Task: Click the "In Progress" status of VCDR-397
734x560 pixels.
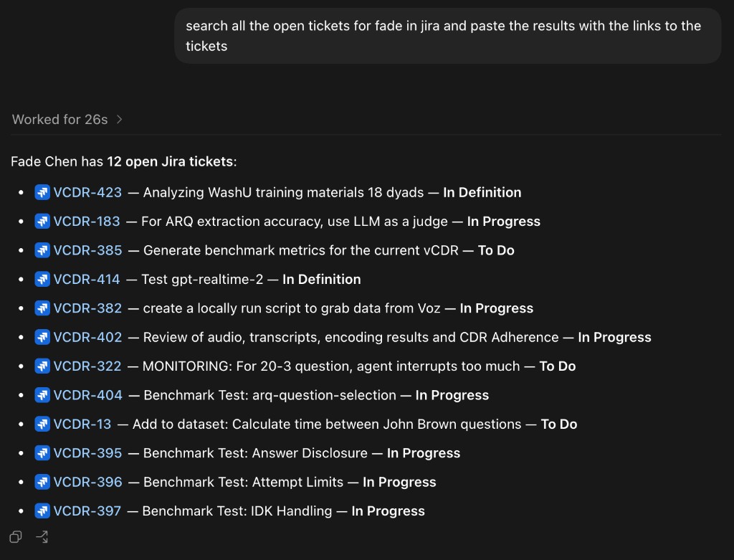Action: [x=388, y=511]
